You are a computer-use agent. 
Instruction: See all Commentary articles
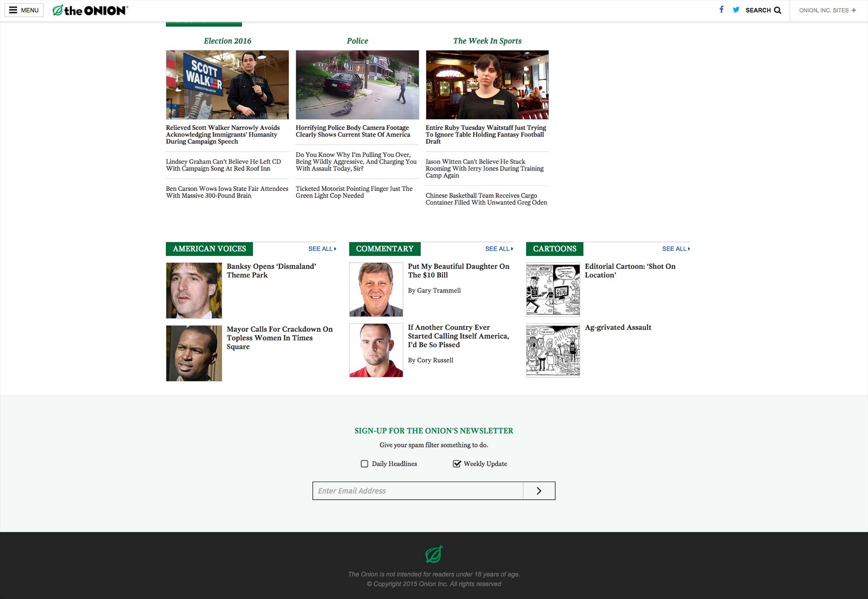tap(499, 249)
